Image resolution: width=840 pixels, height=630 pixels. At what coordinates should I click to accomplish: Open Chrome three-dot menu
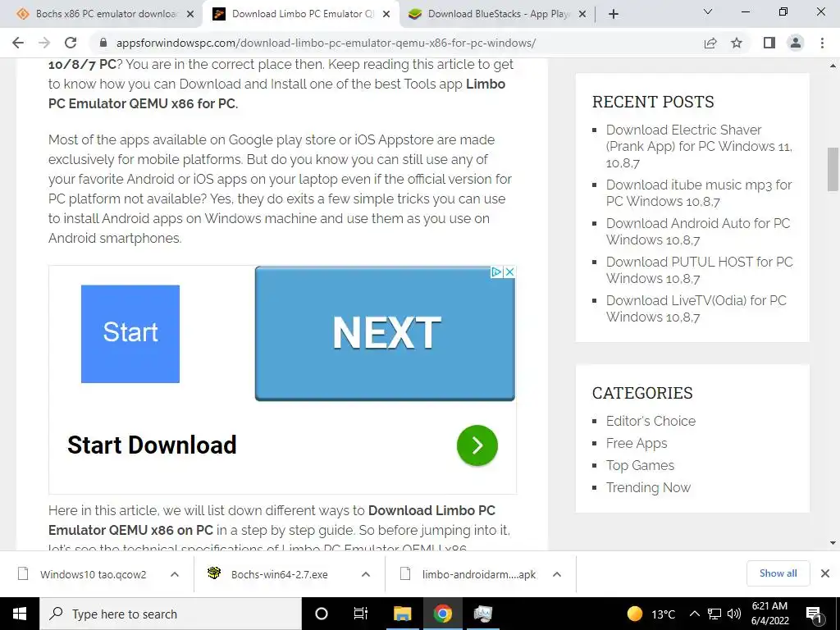tap(822, 43)
